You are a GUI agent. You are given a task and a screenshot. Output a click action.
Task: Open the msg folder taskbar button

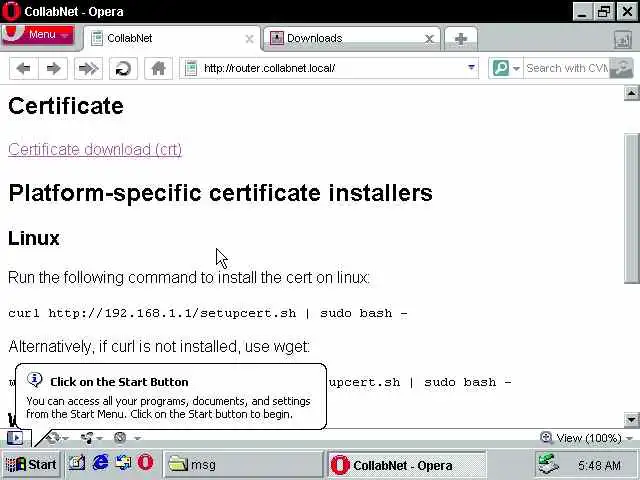tap(242, 464)
